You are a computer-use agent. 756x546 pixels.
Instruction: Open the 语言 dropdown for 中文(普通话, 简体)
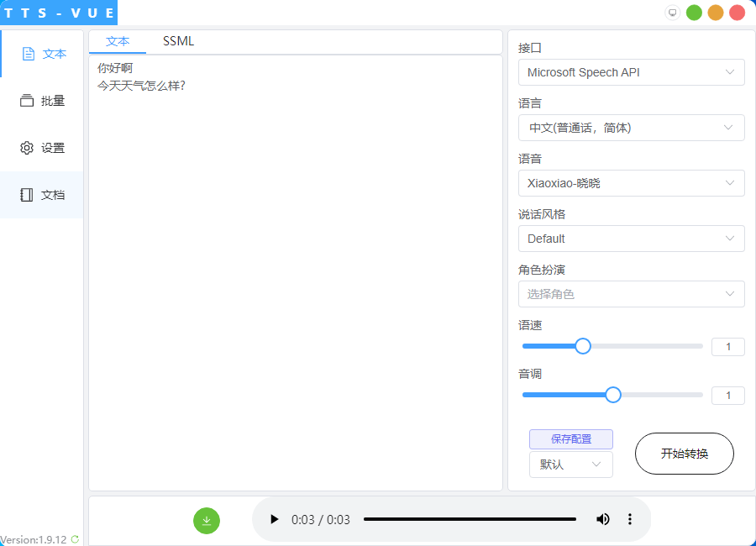[631, 128]
